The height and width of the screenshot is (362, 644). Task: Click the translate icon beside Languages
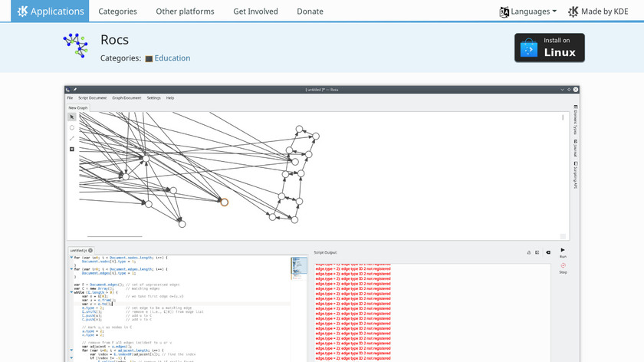click(504, 12)
